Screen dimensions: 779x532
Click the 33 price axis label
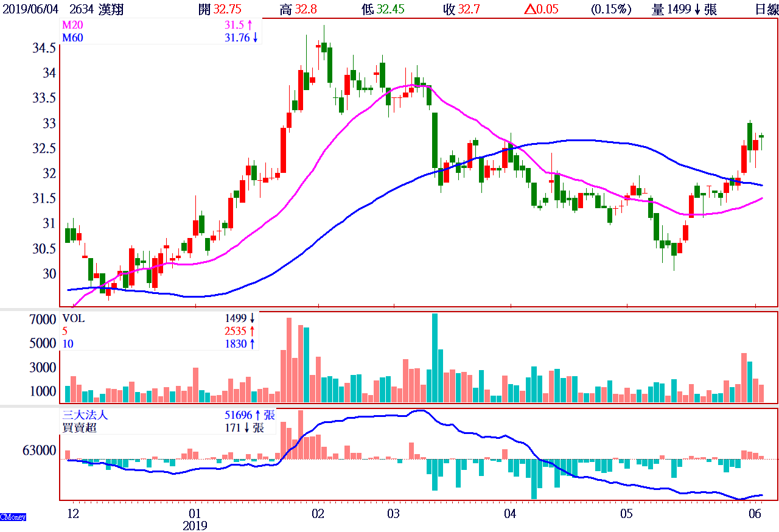click(x=49, y=124)
